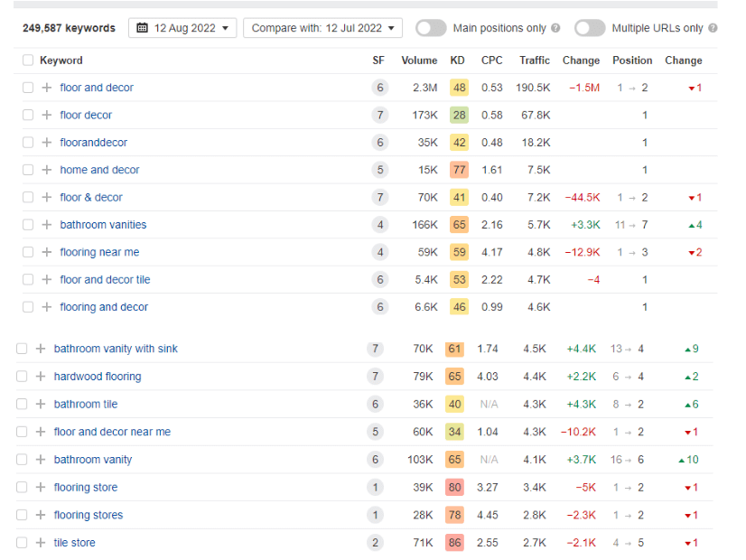Click SF badge 2 for tile store

376,543
